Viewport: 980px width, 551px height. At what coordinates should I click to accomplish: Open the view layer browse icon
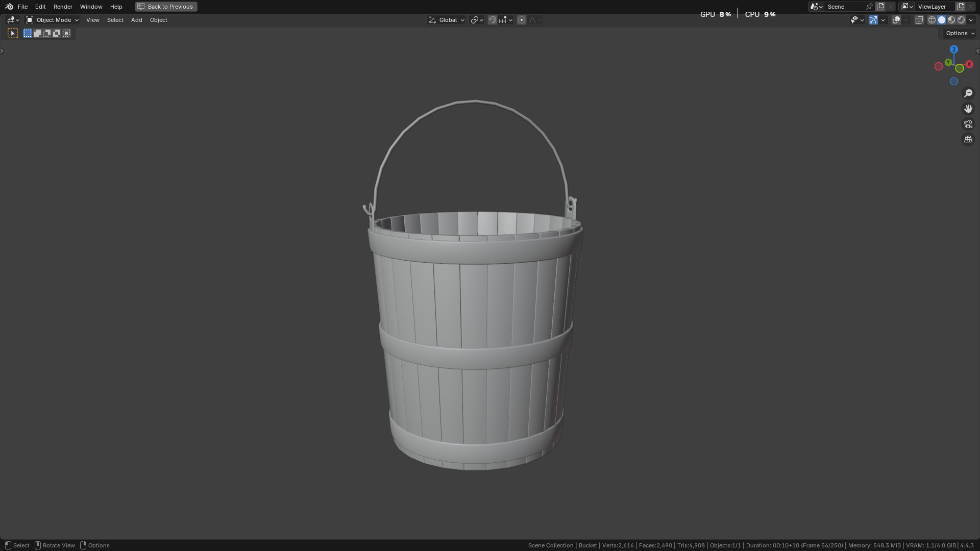pos(906,7)
